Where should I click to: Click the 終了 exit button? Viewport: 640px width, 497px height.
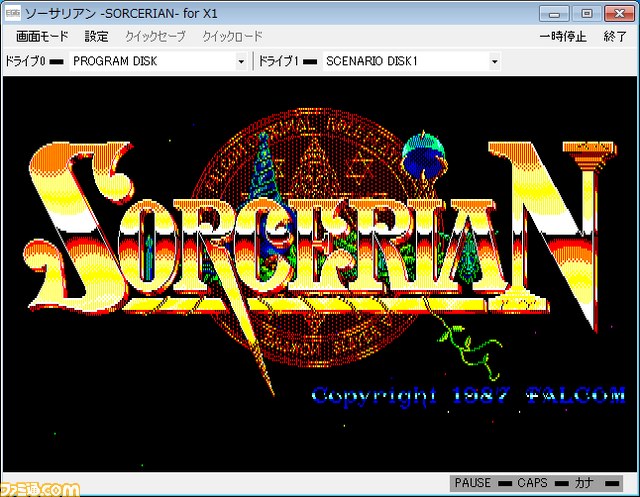point(615,37)
